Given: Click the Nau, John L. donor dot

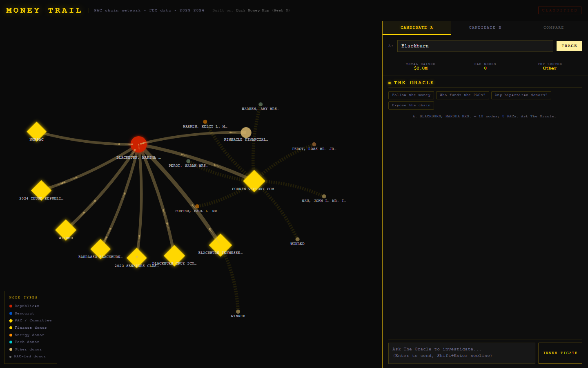Looking at the screenshot, I should [x=324, y=196].
